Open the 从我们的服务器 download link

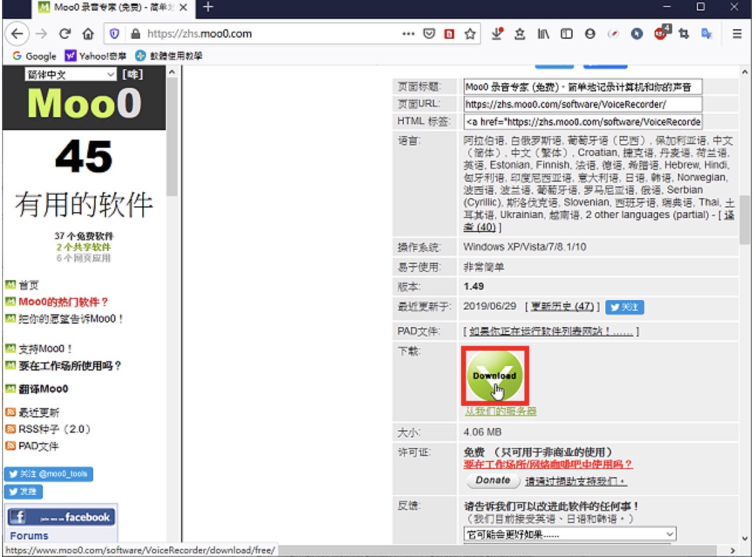pos(500,412)
